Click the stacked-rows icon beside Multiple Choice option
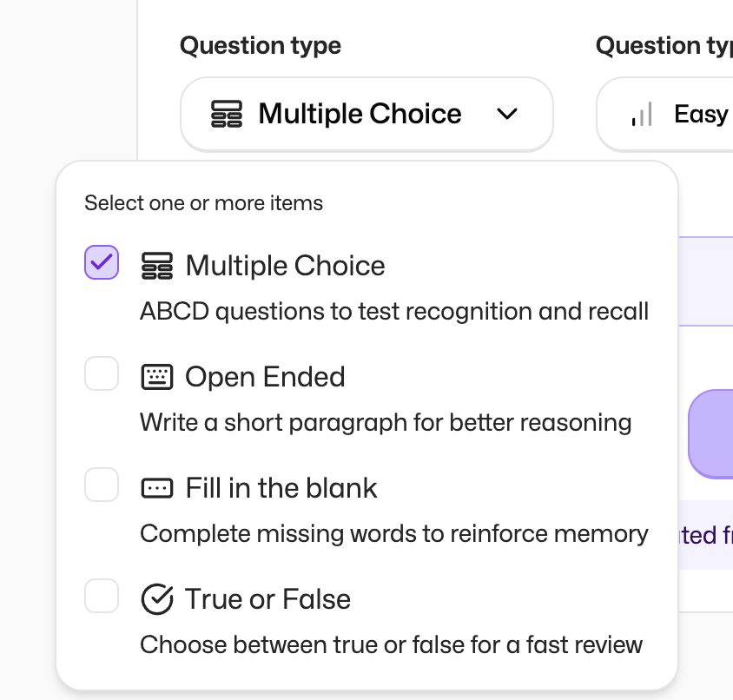 [x=157, y=266]
